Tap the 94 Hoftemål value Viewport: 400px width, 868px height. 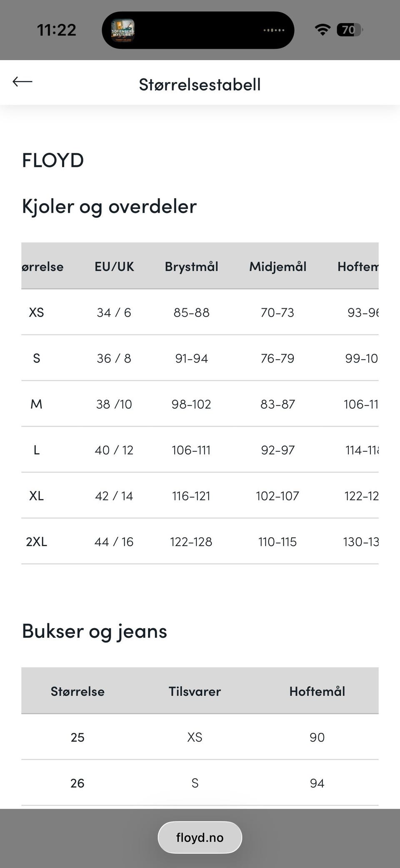tap(317, 783)
